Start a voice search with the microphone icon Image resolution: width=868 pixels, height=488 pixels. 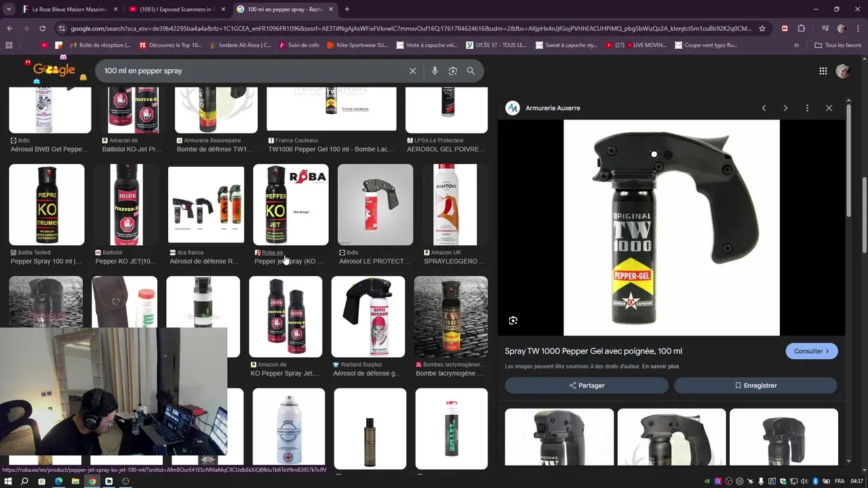coord(435,70)
